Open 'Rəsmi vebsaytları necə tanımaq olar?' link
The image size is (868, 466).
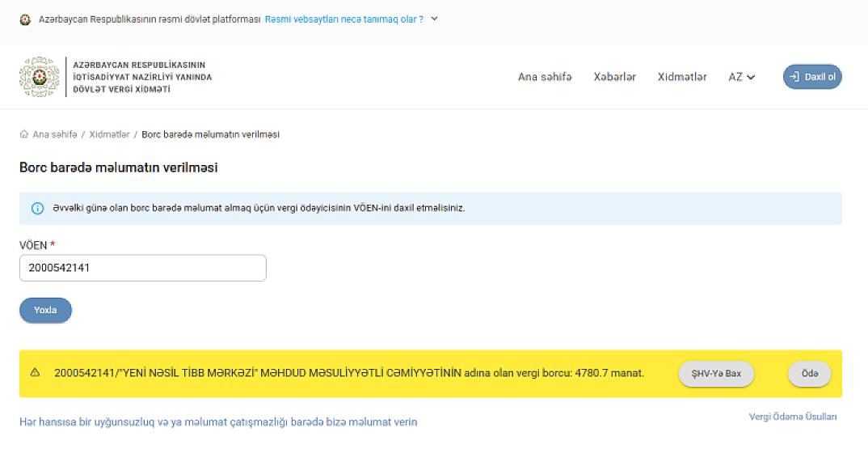point(343,19)
